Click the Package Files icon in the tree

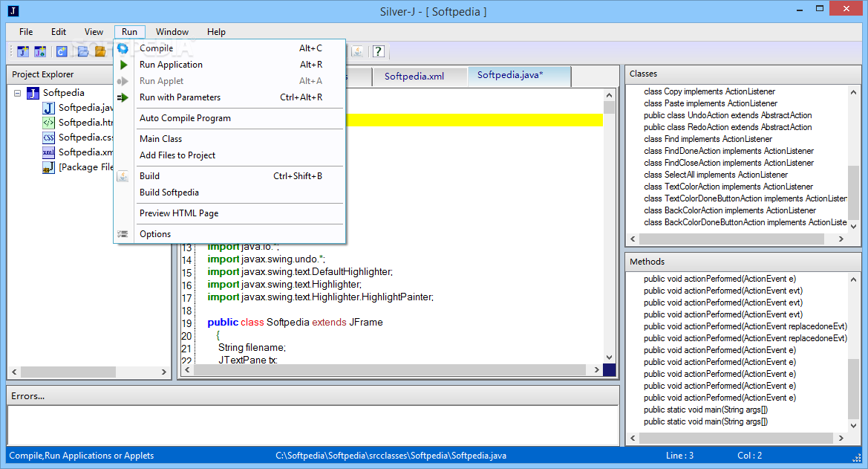(x=49, y=167)
